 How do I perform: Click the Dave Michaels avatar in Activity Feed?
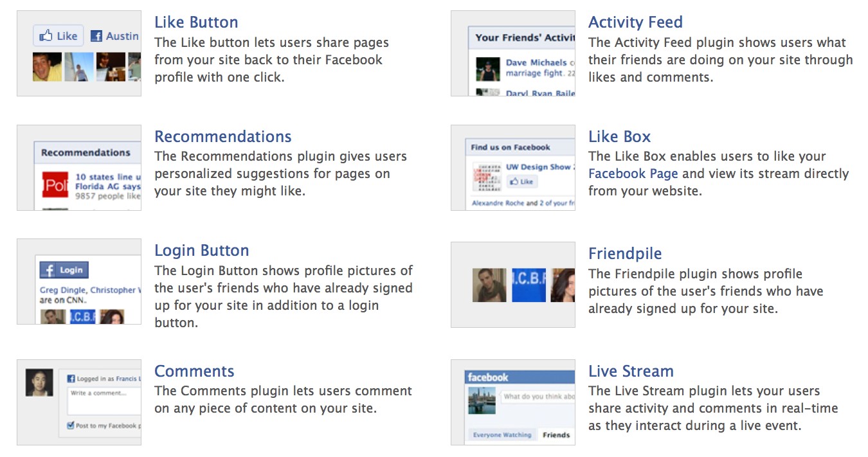click(x=488, y=69)
